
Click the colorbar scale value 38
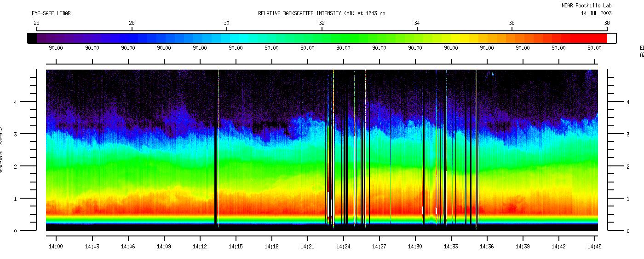coord(607,23)
